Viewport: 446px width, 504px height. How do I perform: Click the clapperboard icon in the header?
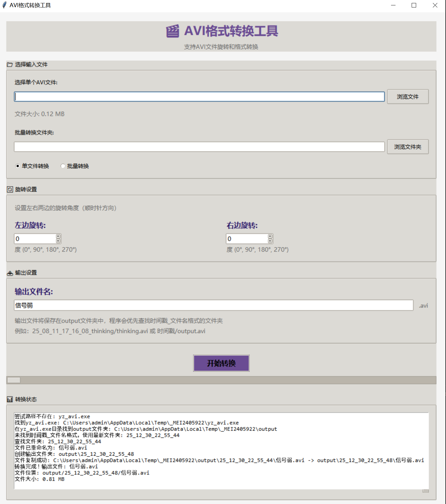coord(173,31)
